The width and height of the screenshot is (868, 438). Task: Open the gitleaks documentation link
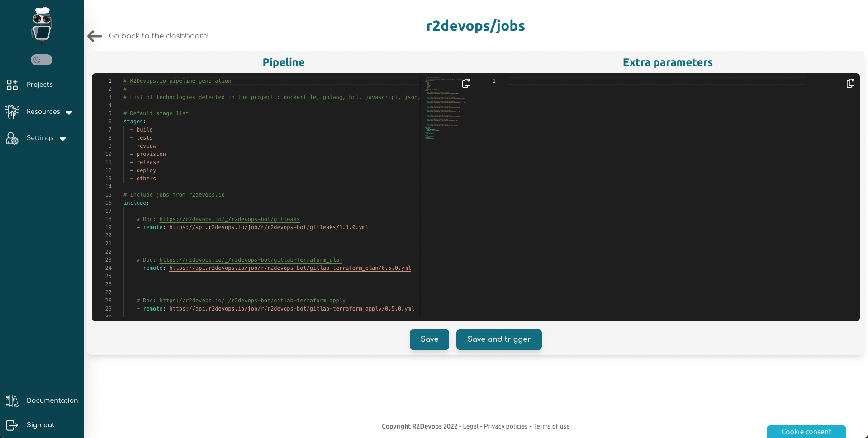229,219
